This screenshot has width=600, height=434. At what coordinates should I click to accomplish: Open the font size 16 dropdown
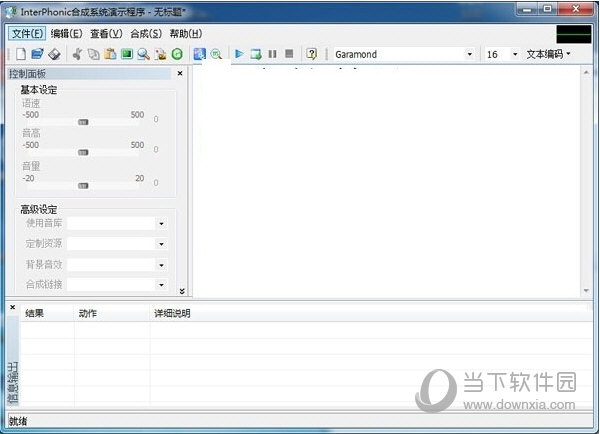coord(515,54)
